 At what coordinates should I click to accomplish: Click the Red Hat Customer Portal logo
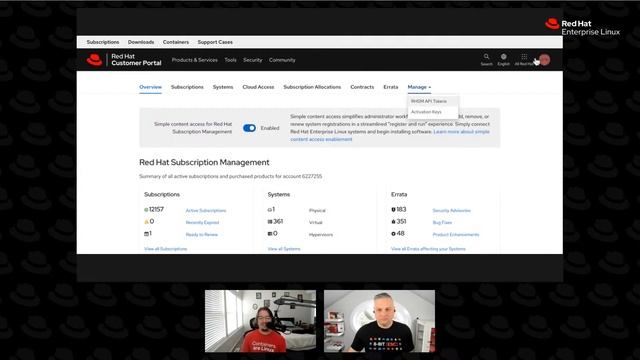point(124,60)
